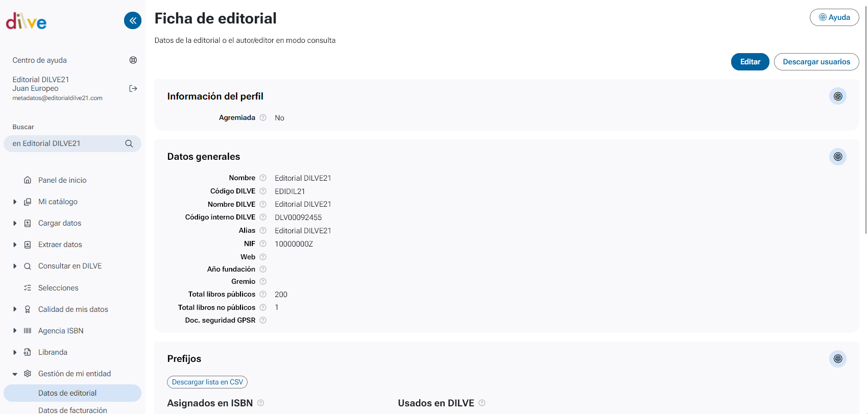The width and height of the screenshot is (868, 414).
Task: Click Descargar usuarios button
Action: [816, 62]
